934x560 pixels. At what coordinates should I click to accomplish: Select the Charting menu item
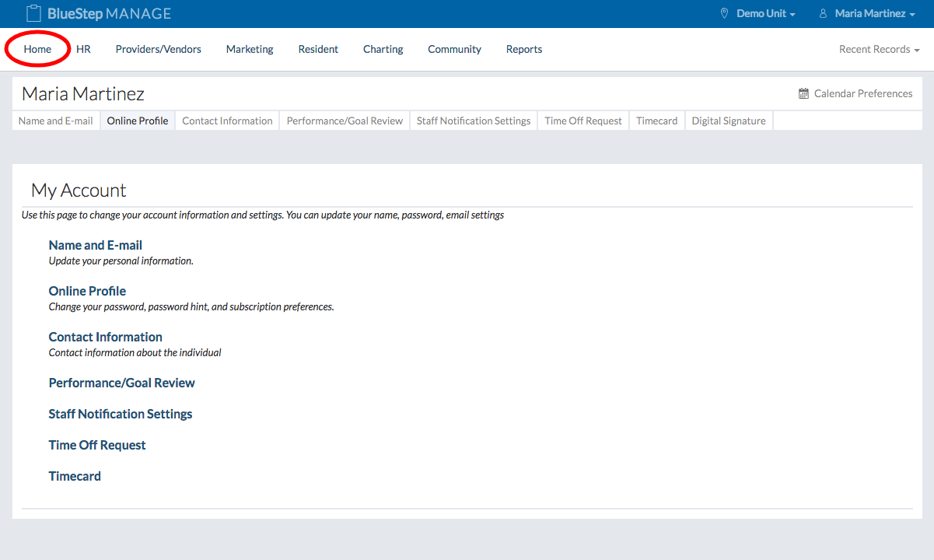(383, 49)
